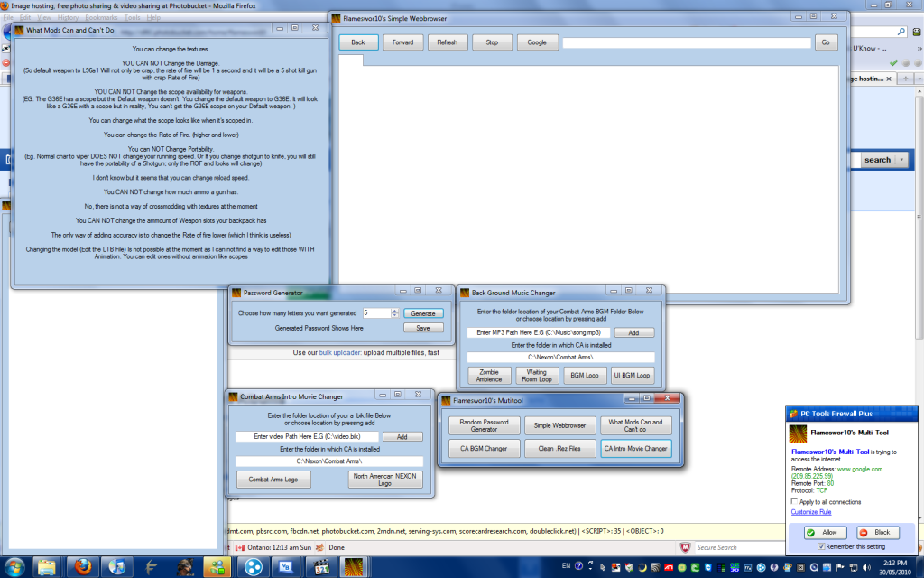Open the Customize Rule link
Image resolution: width=924 pixels, height=578 pixels.
coord(811,512)
